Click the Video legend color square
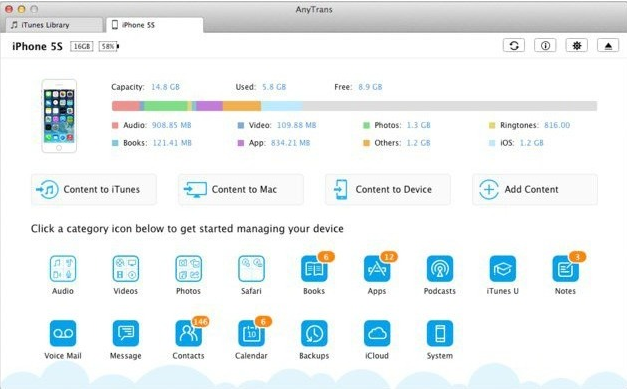Screen dimensions: 627x392 click(241, 126)
